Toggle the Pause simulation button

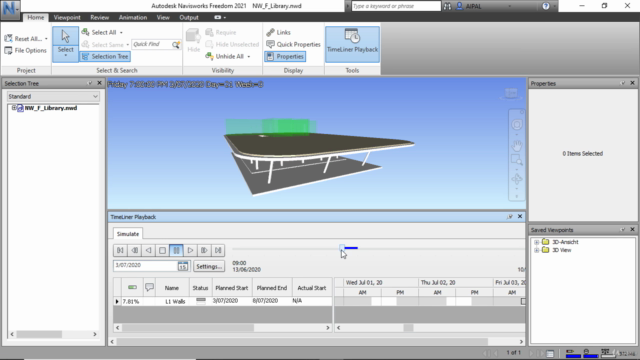(x=176, y=250)
